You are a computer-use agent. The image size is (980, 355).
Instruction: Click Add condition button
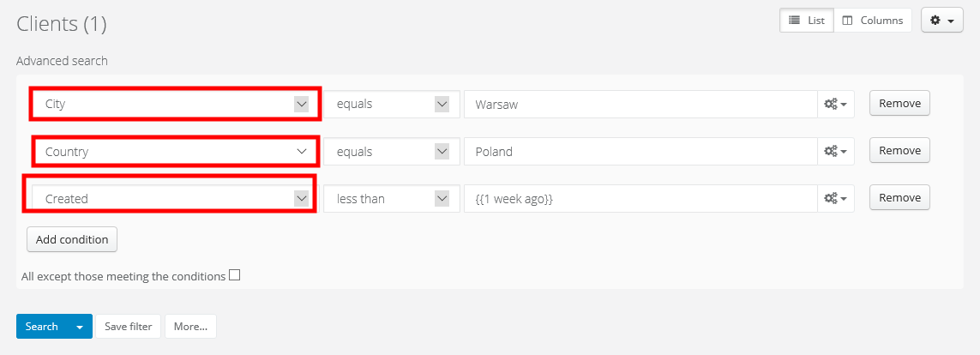tap(72, 239)
